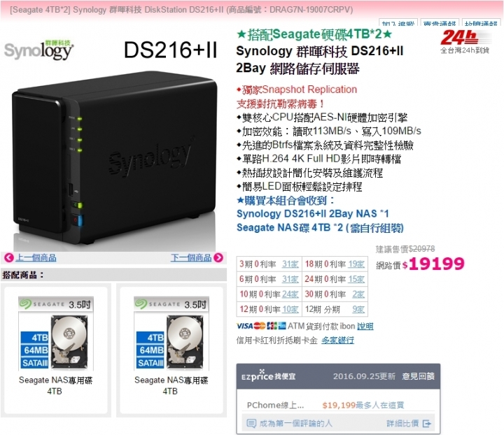
Task: Click the next product arrow icon
Action: tap(218, 257)
